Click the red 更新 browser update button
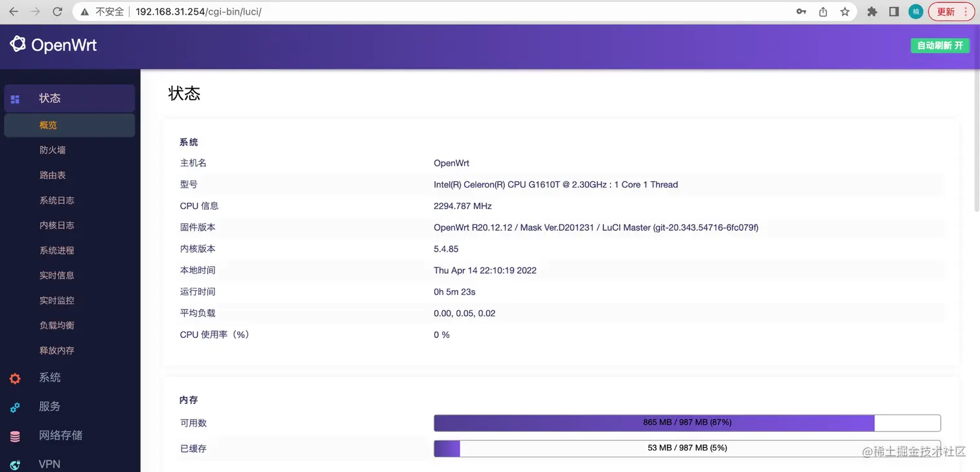Viewport: 980px width, 472px height. [x=950, y=12]
